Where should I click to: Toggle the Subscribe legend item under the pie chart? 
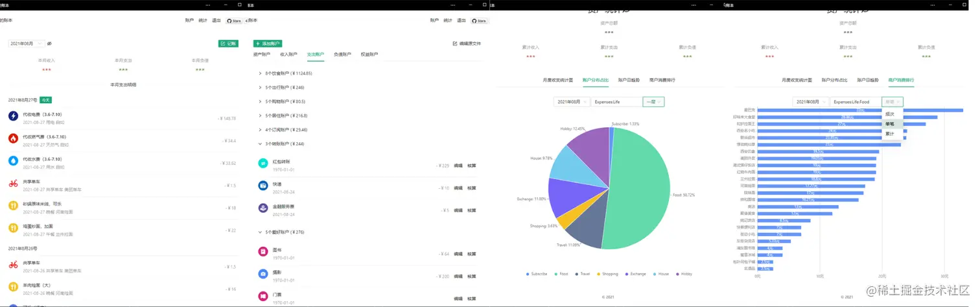click(537, 274)
